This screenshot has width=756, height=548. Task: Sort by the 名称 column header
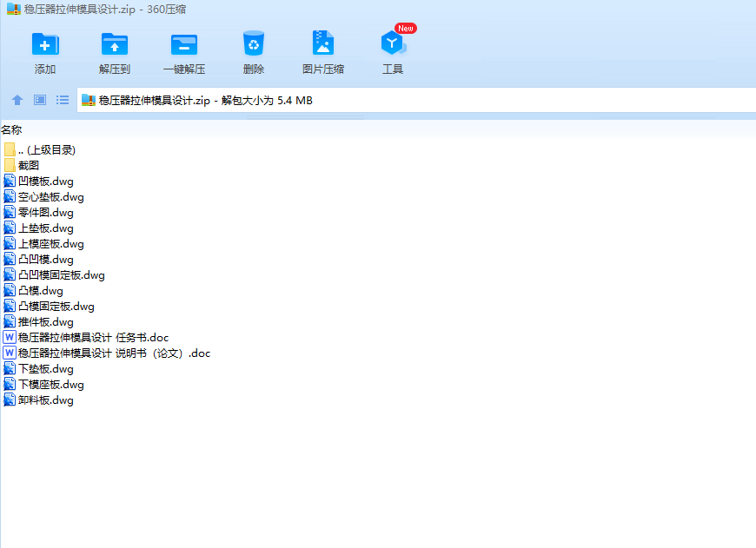click(11, 129)
